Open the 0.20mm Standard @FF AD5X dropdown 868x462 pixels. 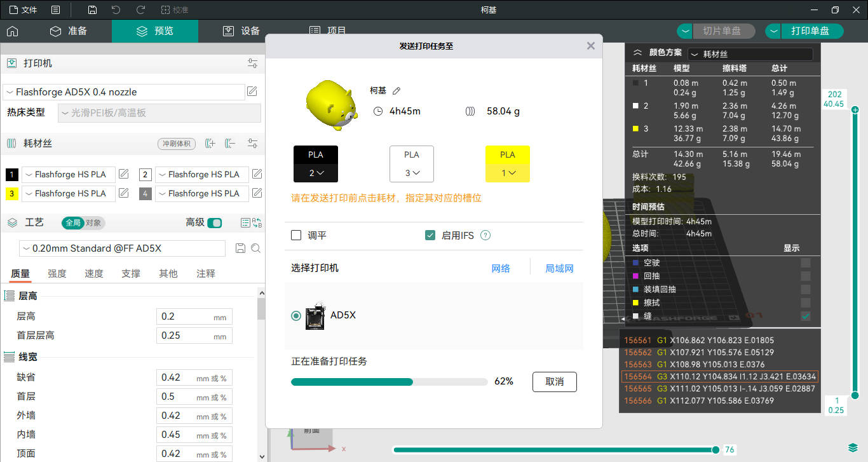click(x=122, y=248)
